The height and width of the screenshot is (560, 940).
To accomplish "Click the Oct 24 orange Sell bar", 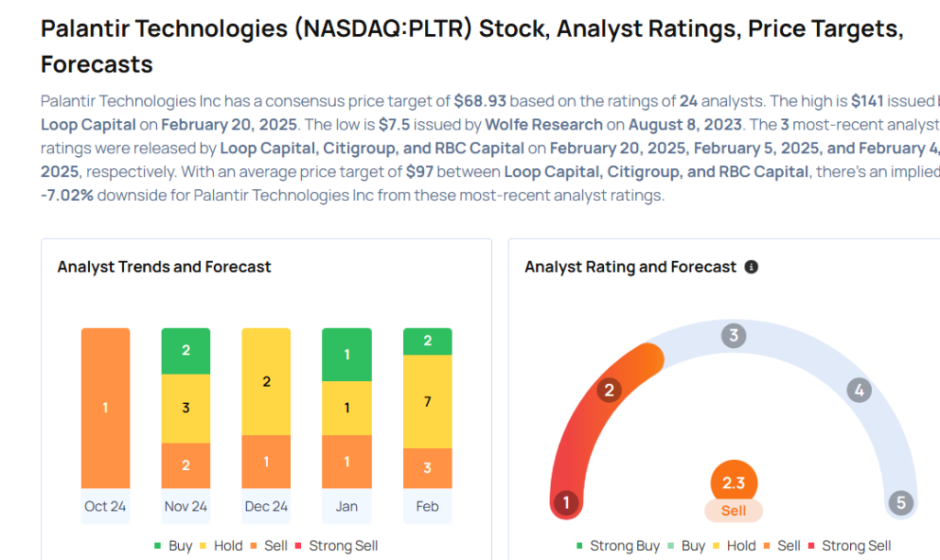I will point(106,408).
